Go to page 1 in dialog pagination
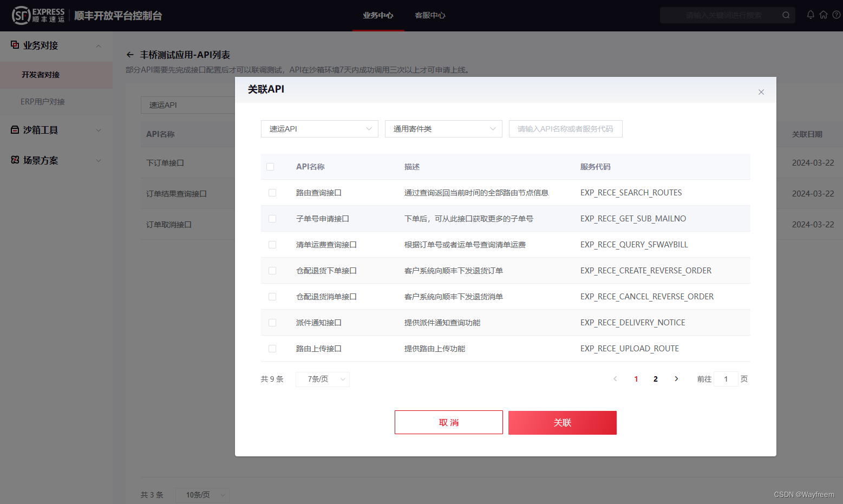Image resolution: width=843 pixels, height=504 pixels. point(636,379)
